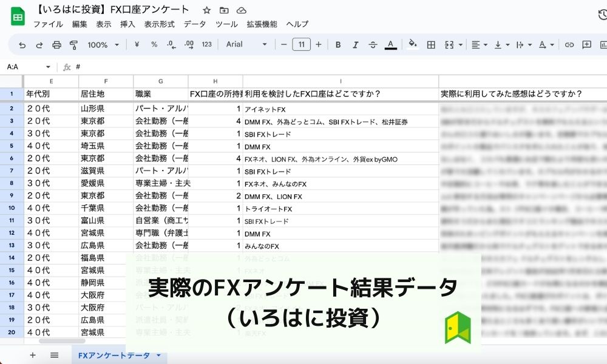Edit the font size field 11
Screen dimensions: 607x364
coord(301,44)
